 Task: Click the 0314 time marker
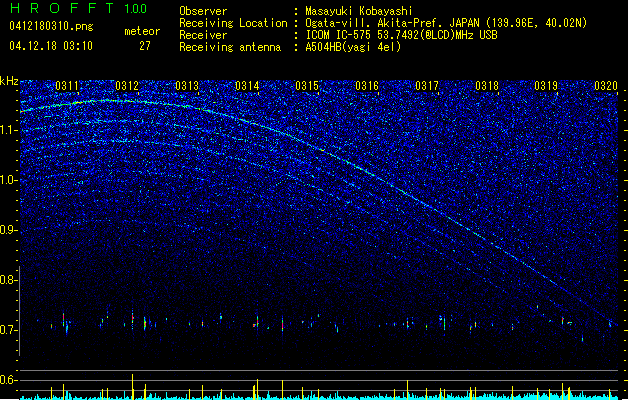point(247,86)
